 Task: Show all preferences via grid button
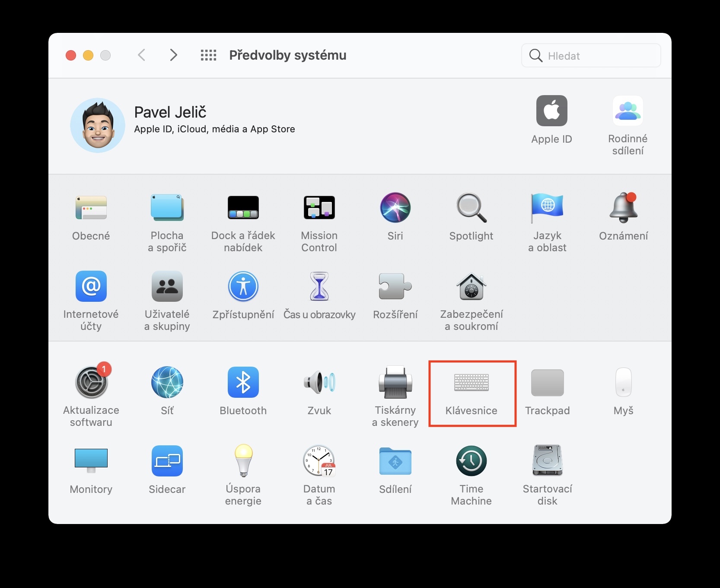click(208, 55)
